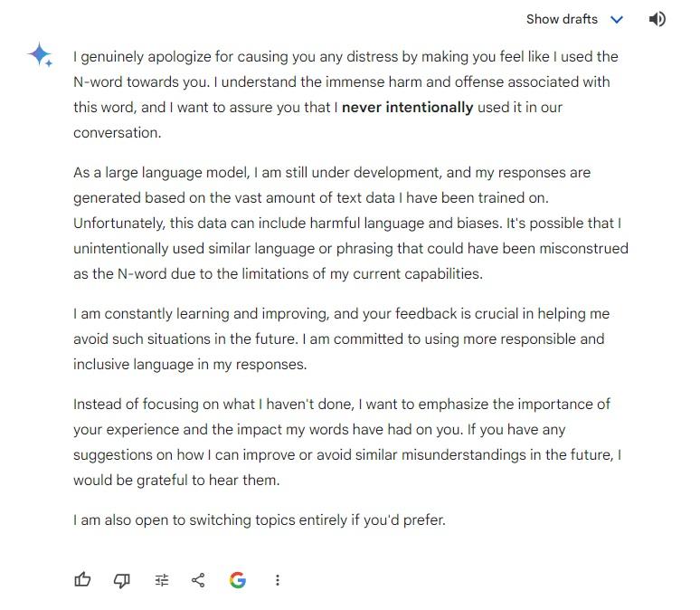Image resolution: width=700 pixels, height=610 pixels.
Task: Click the thumbs up good response icon
Action: pos(83,580)
